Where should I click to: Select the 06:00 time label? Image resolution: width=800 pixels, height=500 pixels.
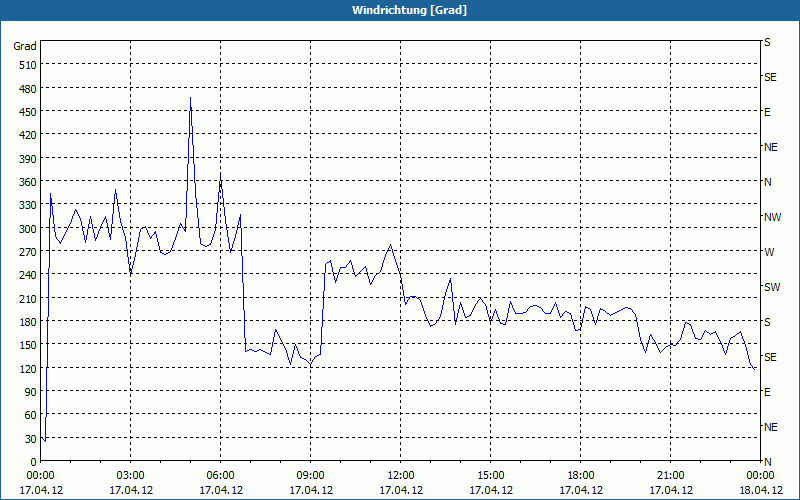(220, 476)
